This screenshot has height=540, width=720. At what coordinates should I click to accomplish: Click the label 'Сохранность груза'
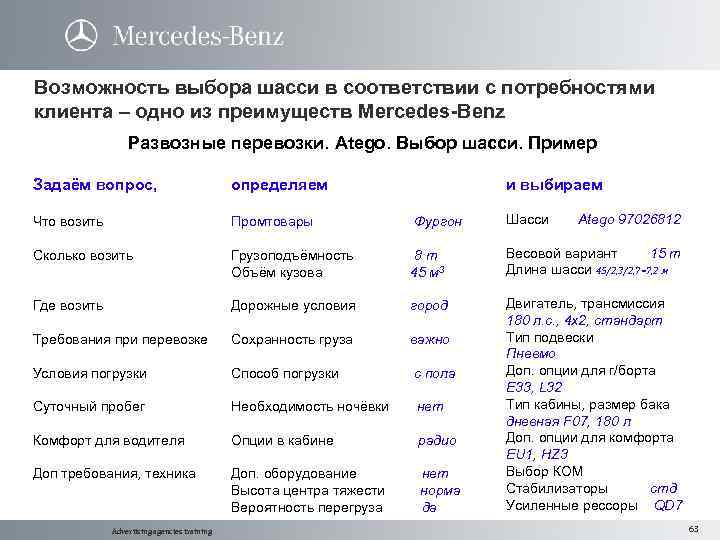click(x=292, y=339)
